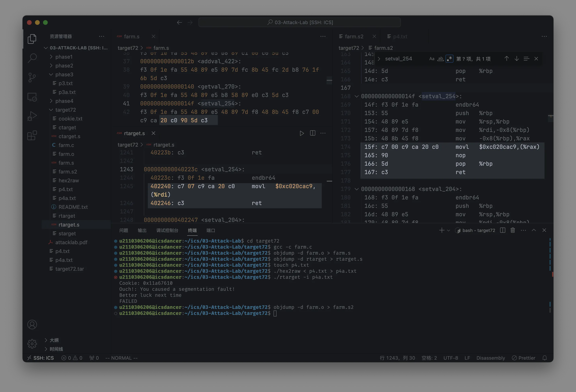Open cookie.txt in the file tree
Viewport: 576px width, 392px height.
[x=70, y=119]
